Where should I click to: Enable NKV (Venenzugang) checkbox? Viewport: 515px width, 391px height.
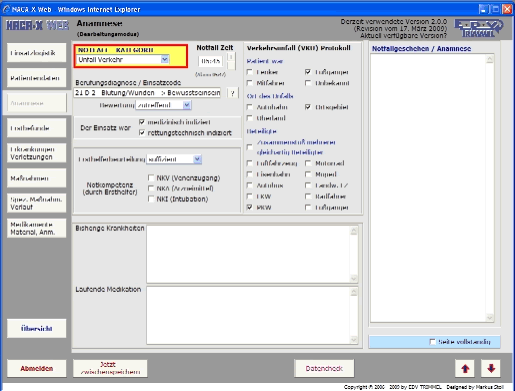coord(151,178)
